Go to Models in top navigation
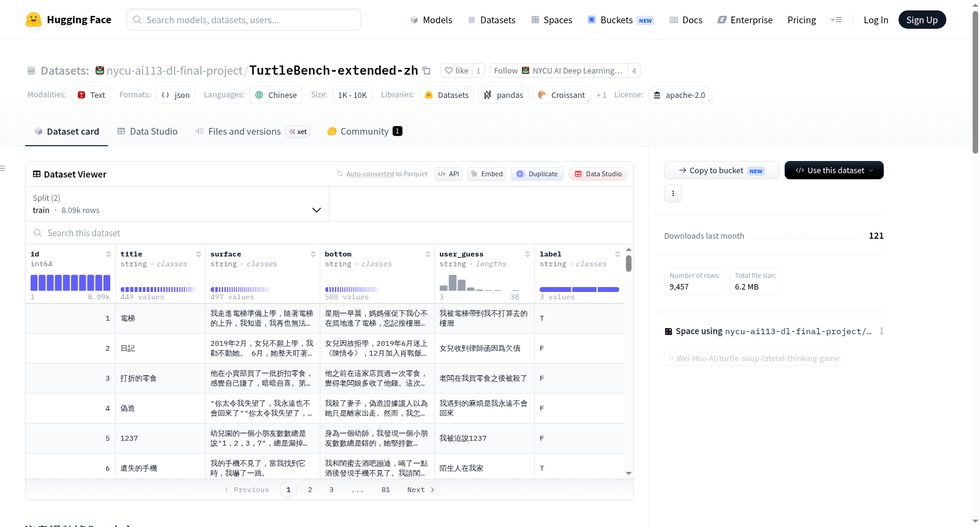This screenshot has height=527, width=980. (431, 20)
